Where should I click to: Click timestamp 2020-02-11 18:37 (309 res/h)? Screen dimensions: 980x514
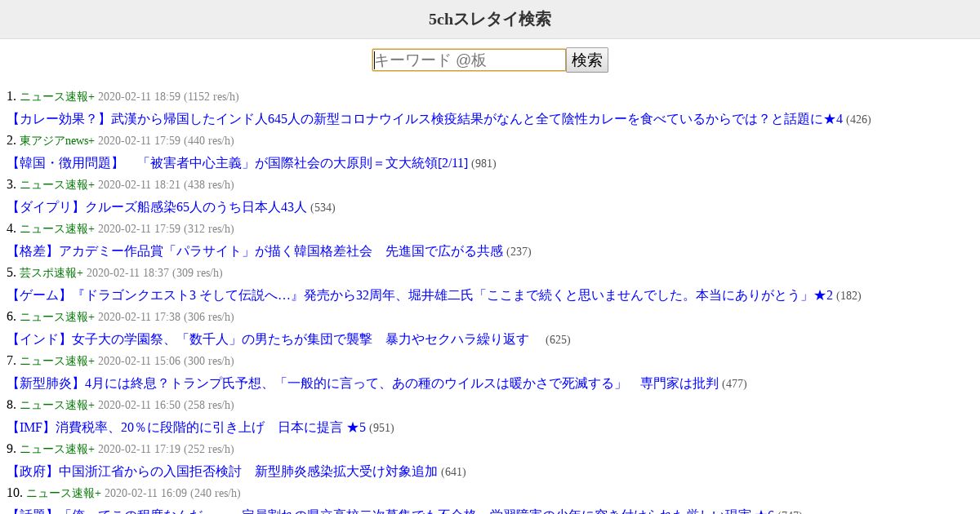154,273
